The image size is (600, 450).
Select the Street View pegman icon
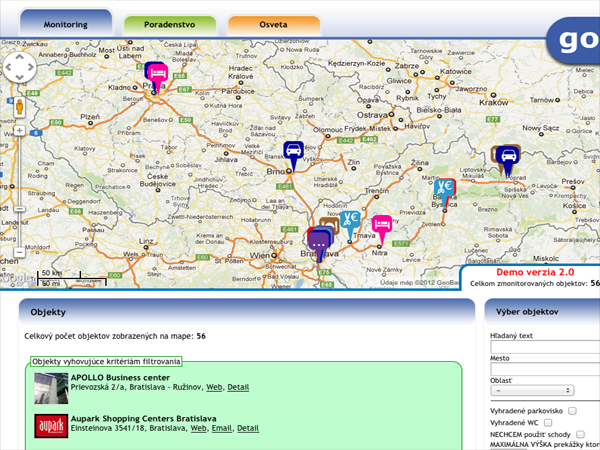point(20,106)
